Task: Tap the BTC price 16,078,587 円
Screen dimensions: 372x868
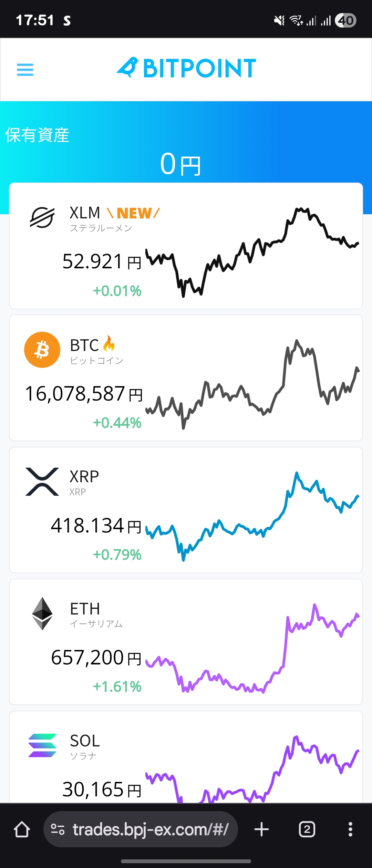Action: [x=84, y=394]
